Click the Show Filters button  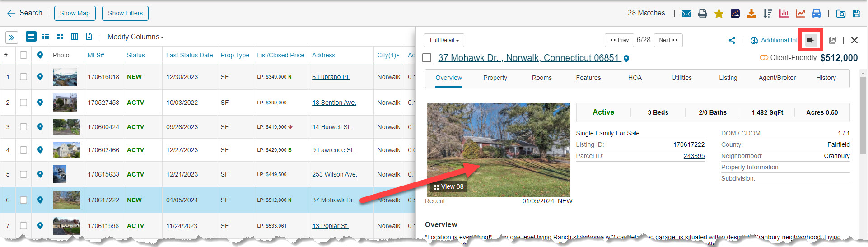coord(125,13)
